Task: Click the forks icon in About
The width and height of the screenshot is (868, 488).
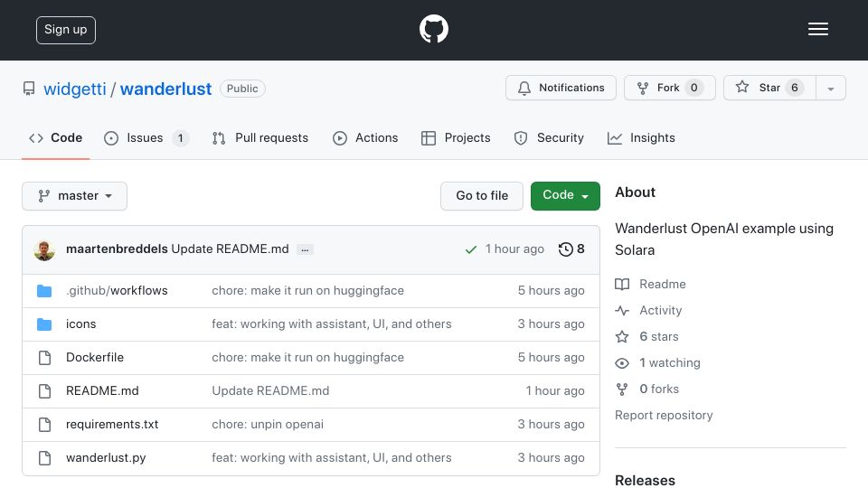Action: pyautogui.click(x=622, y=389)
